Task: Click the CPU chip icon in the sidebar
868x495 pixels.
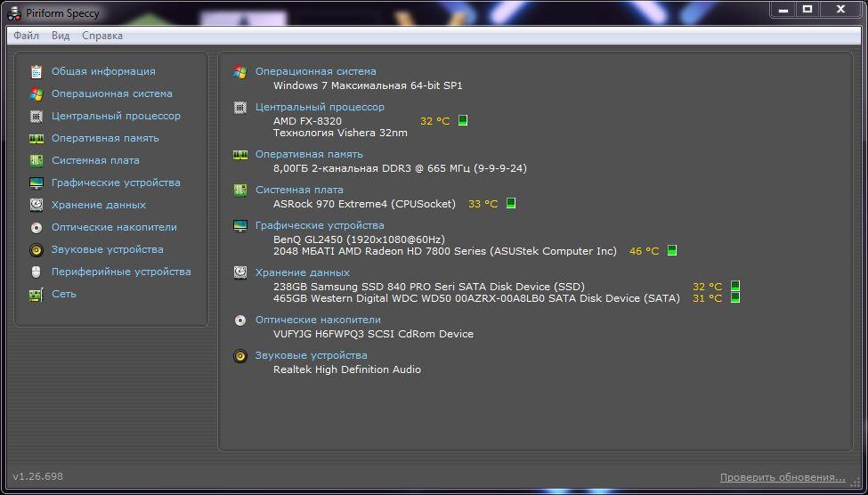Action: 37,117
